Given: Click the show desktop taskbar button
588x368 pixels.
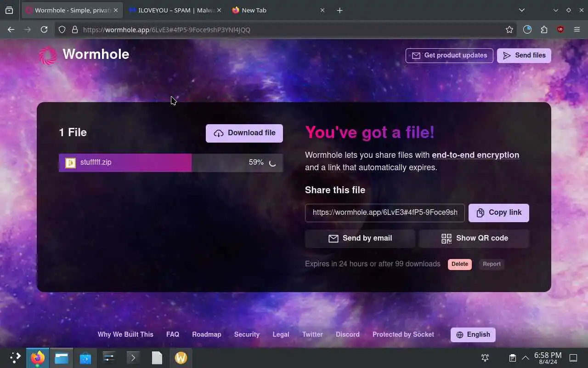Looking at the screenshot, I should (x=573, y=358).
